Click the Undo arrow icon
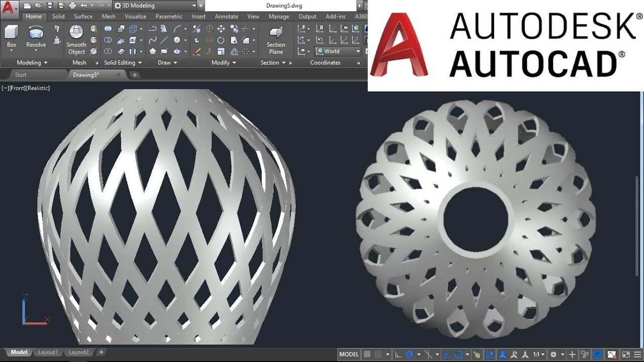 (x=84, y=6)
